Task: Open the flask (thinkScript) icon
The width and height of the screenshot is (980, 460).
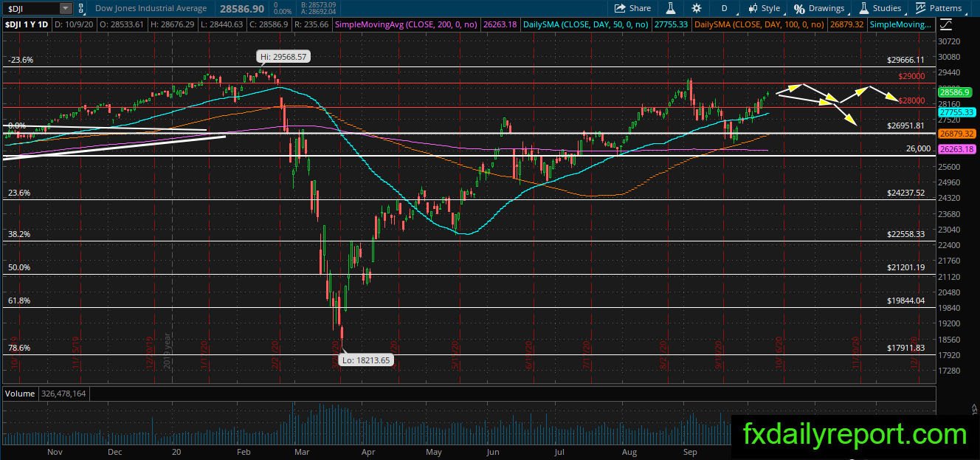Action: (670, 8)
